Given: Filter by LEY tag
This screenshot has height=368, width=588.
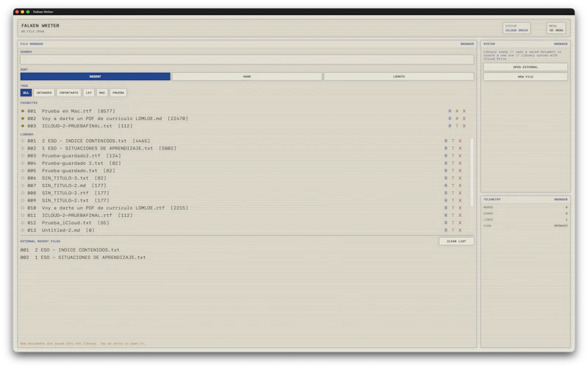Looking at the screenshot, I should (88, 93).
